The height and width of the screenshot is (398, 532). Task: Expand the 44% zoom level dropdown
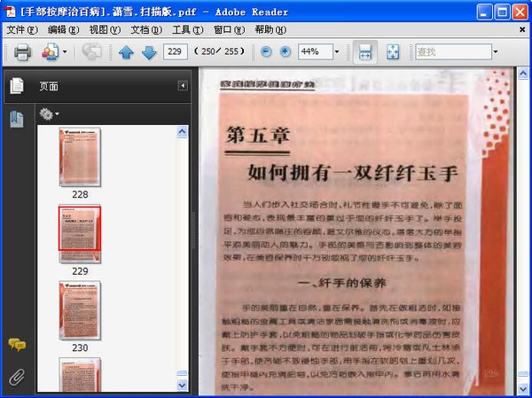(x=337, y=52)
